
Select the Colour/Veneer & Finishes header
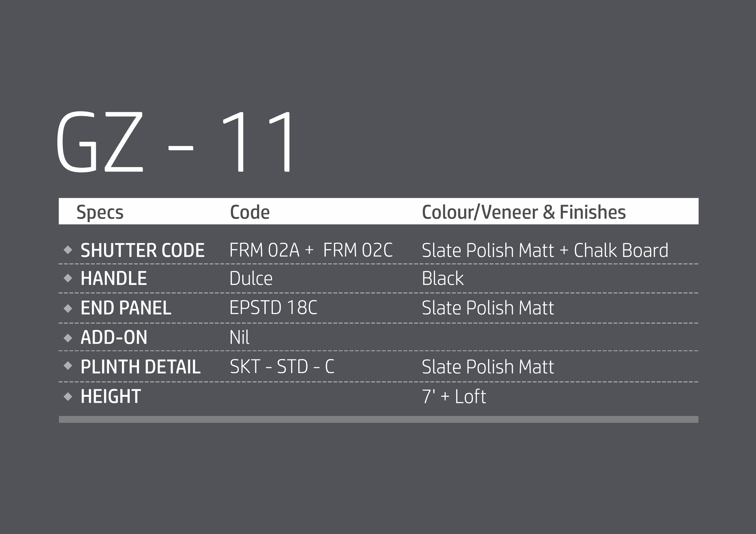click(x=523, y=212)
